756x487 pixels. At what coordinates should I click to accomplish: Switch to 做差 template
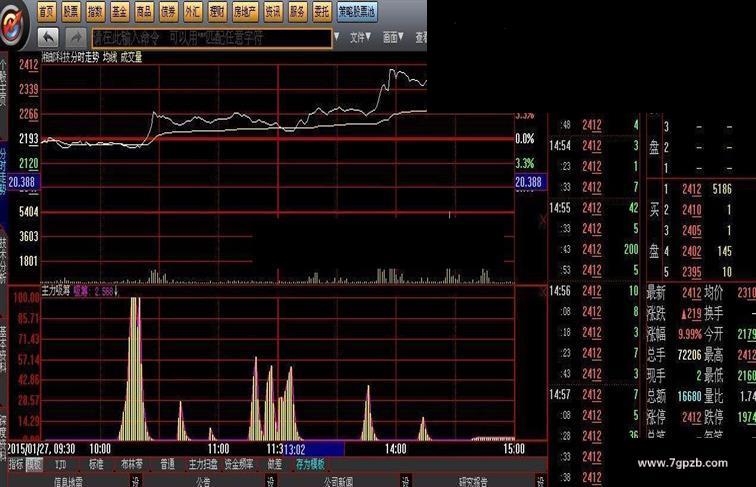pyautogui.click(x=274, y=464)
